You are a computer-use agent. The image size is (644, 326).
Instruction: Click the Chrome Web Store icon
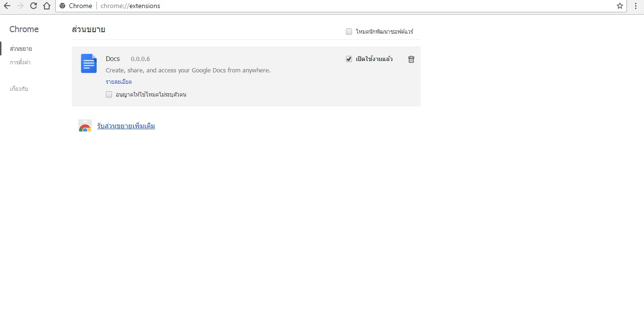[85, 126]
